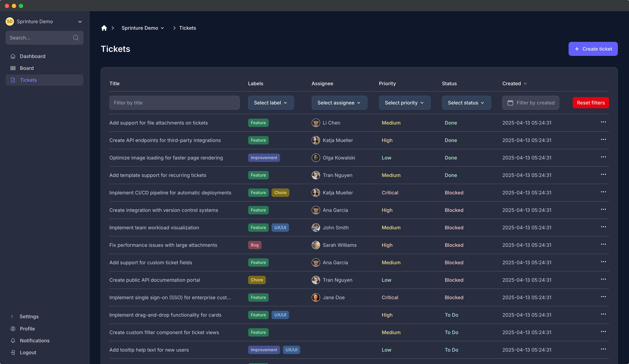Expand the Settings section in sidebar

pyautogui.click(x=29, y=316)
